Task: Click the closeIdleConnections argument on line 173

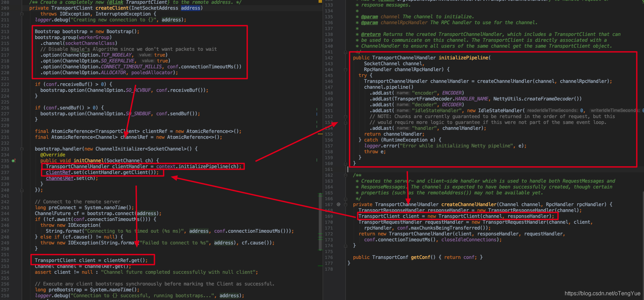Action: click(x=469, y=240)
